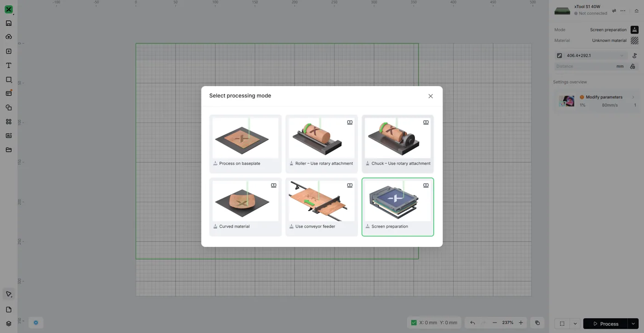Open the framing options dropdown arrow
The height and width of the screenshot is (333, 644).
pos(575,324)
